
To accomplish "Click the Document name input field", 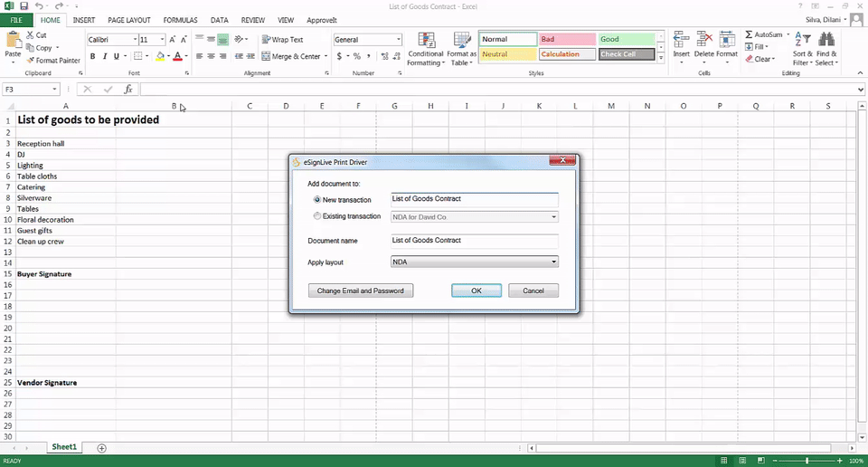I will 475,241.
